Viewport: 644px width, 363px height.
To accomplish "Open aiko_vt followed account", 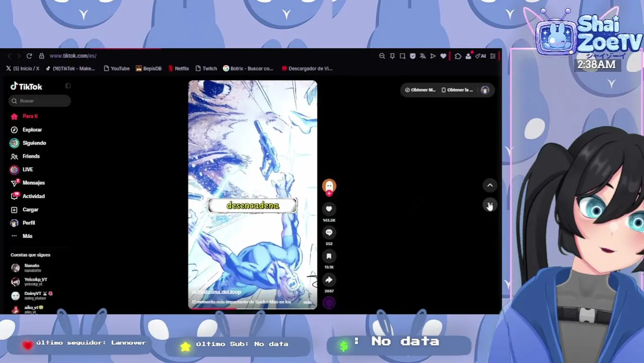I will tap(27, 309).
